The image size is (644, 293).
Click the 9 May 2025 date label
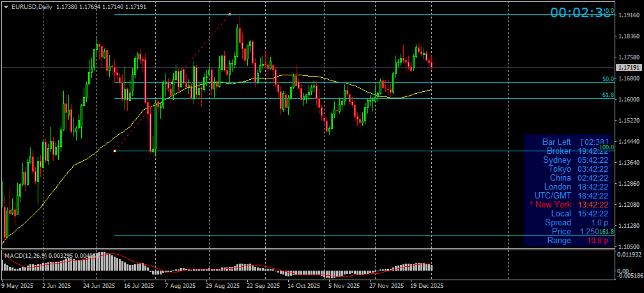pyautogui.click(x=18, y=285)
